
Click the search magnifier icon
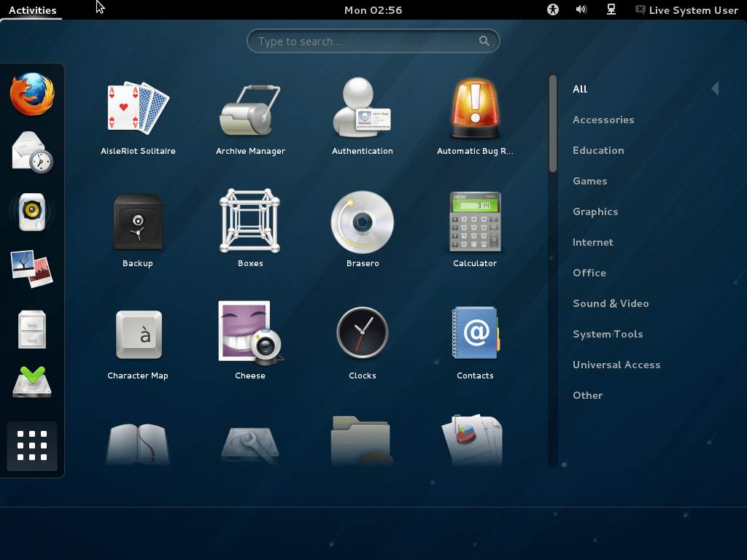(484, 41)
